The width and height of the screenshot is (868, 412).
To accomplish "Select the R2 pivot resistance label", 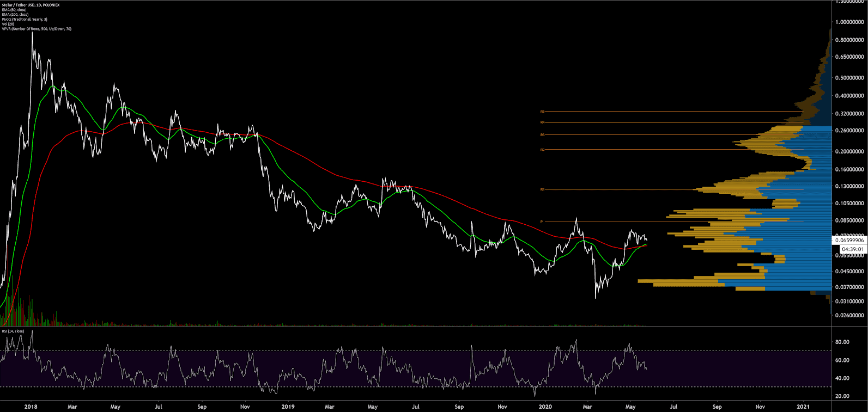I will 542,150.
